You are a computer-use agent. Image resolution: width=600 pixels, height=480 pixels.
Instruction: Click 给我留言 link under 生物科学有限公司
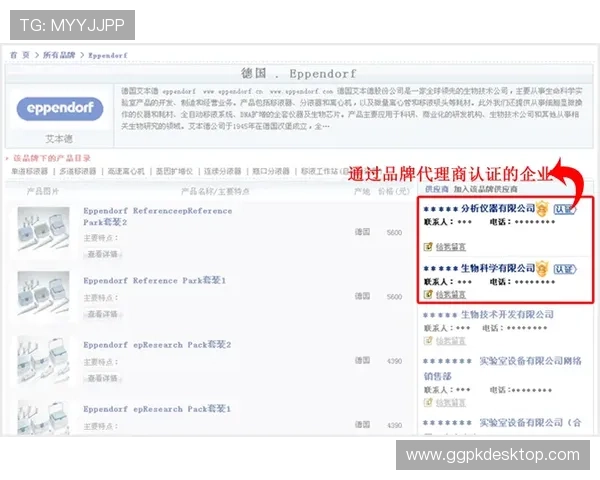pos(451,295)
